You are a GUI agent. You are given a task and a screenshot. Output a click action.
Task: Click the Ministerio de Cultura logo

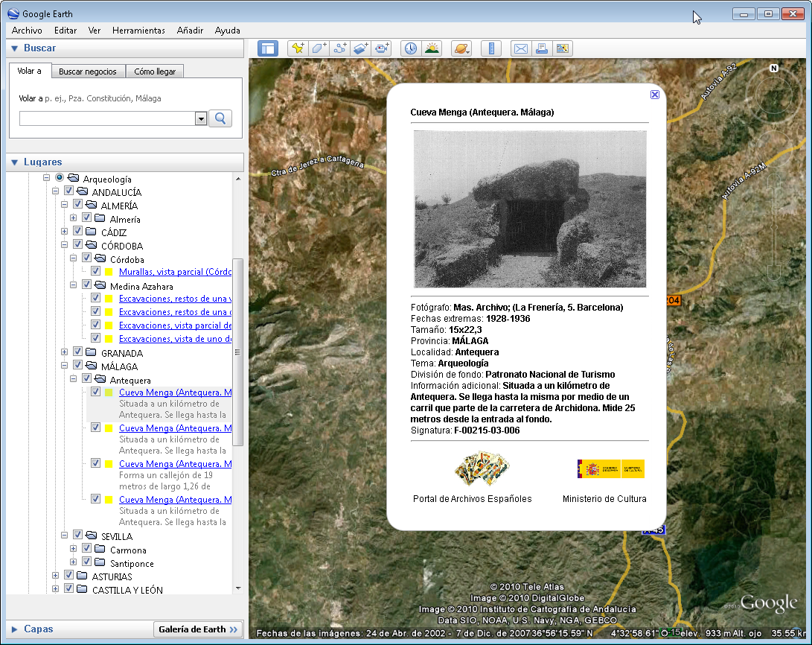(x=610, y=469)
